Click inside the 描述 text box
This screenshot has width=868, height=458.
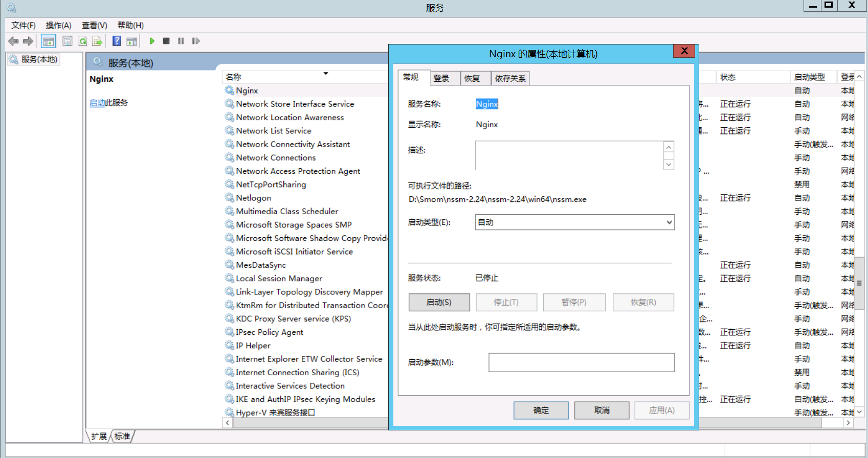click(x=569, y=155)
